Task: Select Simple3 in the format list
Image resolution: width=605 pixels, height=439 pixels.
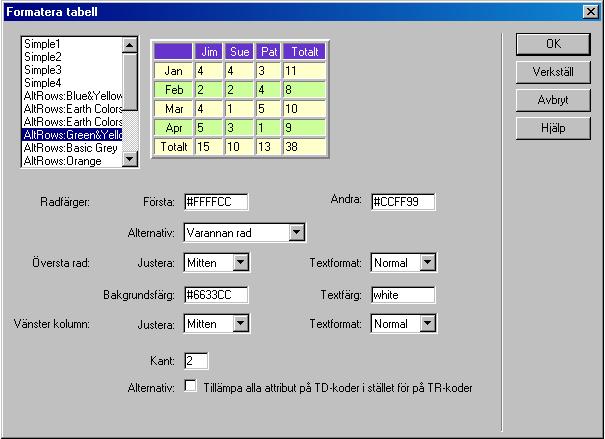Action: [72, 70]
